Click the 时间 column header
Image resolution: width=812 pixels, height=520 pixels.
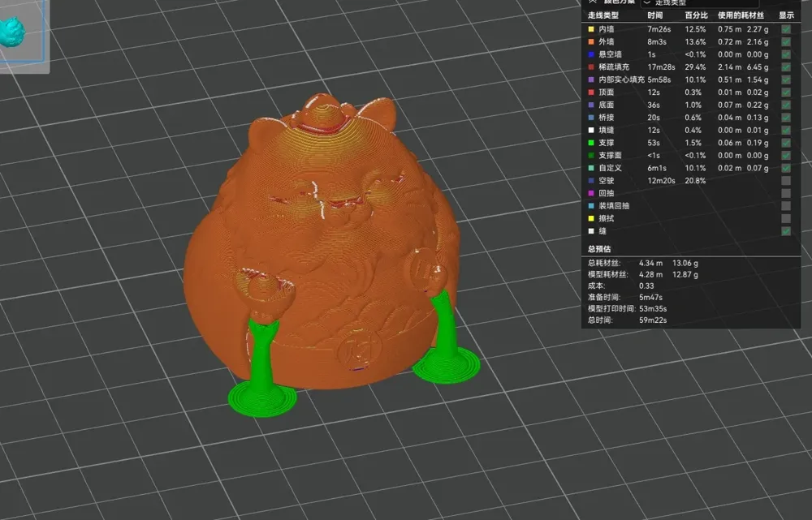(x=655, y=15)
